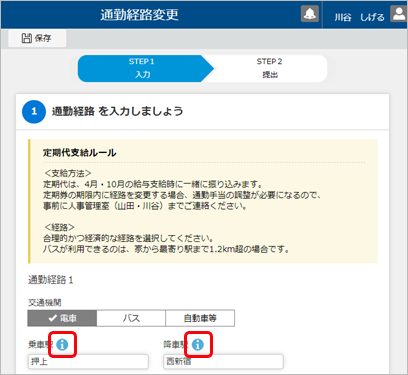Click the 定期代支給ルール heading
Screen dimensions: 408x375
click(79, 153)
